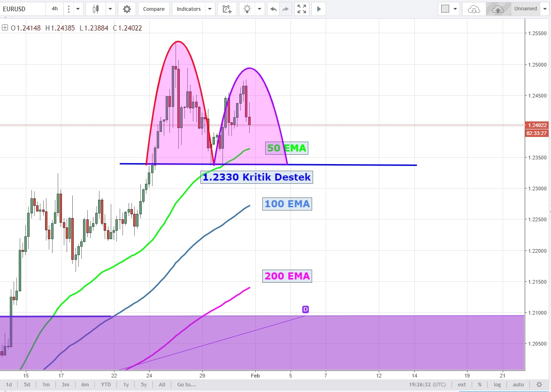Click the 100 EMA text label
551x392 pixels.
(x=287, y=204)
